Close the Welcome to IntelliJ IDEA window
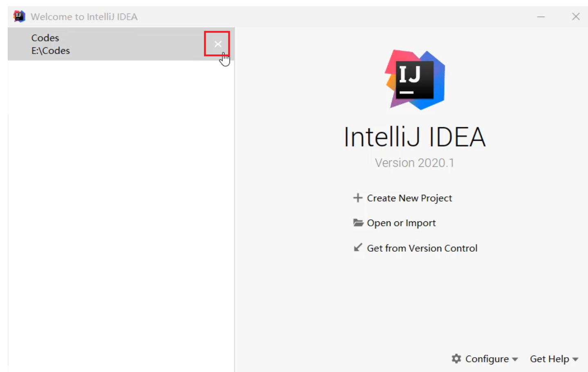Image resolution: width=588 pixels, height=372 pixels. tap(576, 17)
